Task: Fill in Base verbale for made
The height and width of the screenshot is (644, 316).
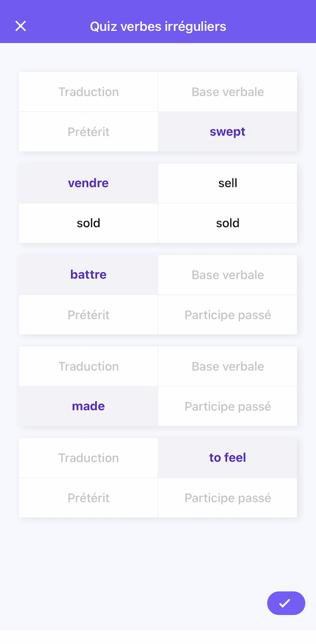Action: 228,366
